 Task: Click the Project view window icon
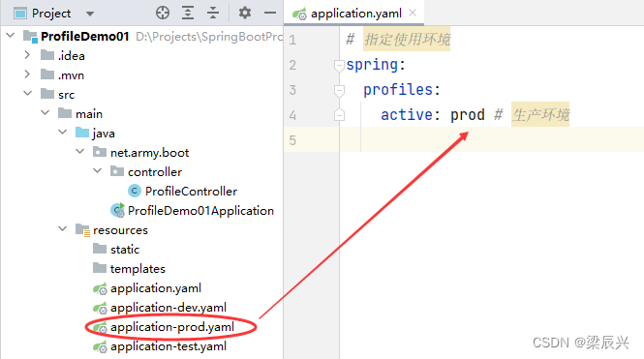pyautogui.click(x=20, y=14)
